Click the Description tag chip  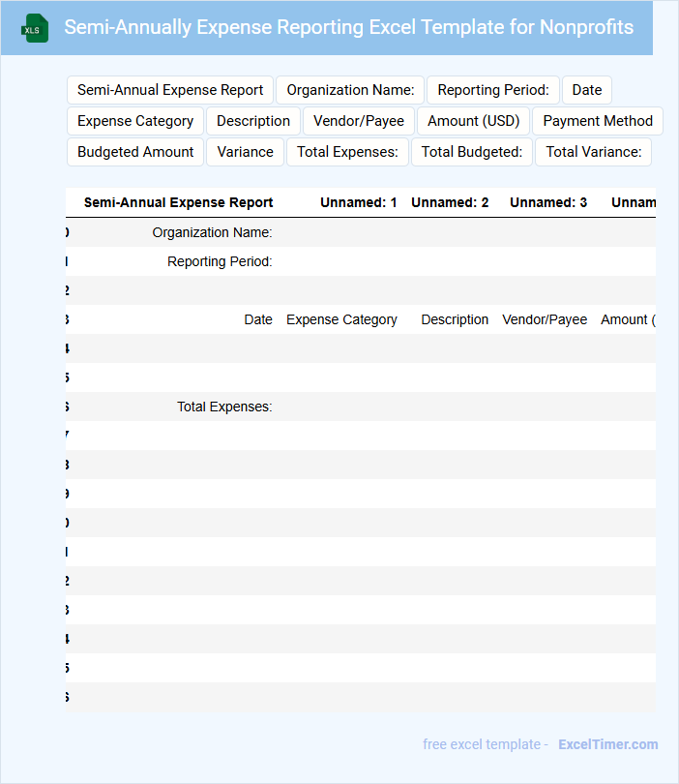(x=253, y=121)
